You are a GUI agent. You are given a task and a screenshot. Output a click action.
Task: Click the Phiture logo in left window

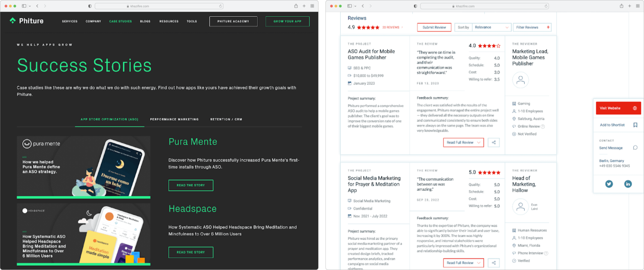26,21
